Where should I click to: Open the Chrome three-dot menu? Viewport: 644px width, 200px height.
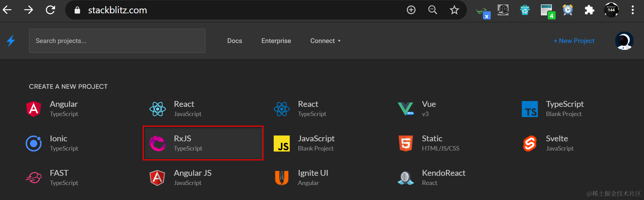click(x=633, y=10)
